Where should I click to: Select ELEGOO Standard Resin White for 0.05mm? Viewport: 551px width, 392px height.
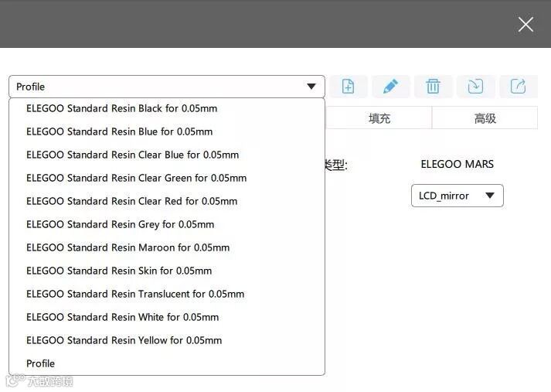click(167, 317)
